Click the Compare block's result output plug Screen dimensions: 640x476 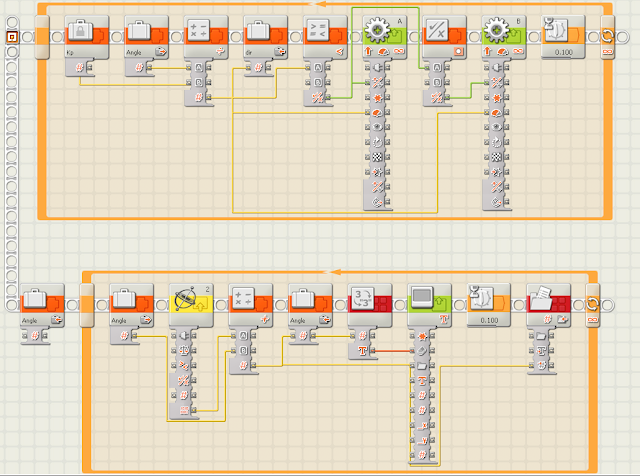317,98
